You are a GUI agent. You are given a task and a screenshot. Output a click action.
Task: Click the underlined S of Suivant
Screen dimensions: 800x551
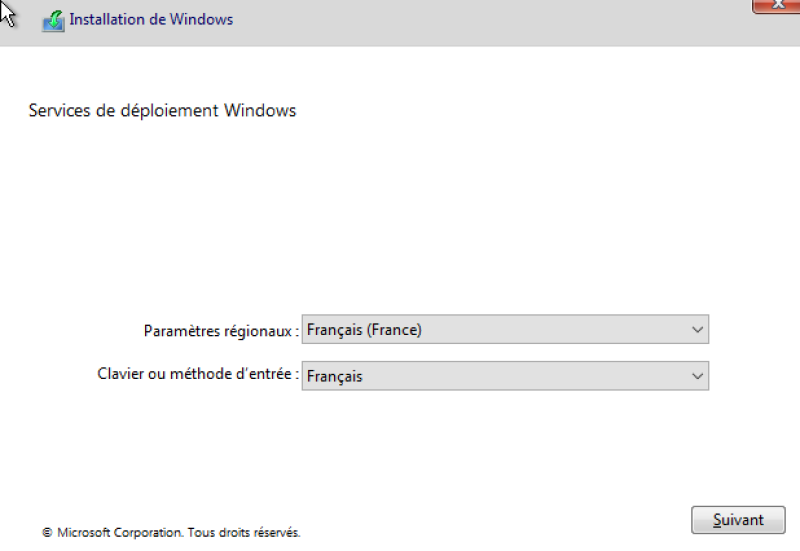pos(717,520)
